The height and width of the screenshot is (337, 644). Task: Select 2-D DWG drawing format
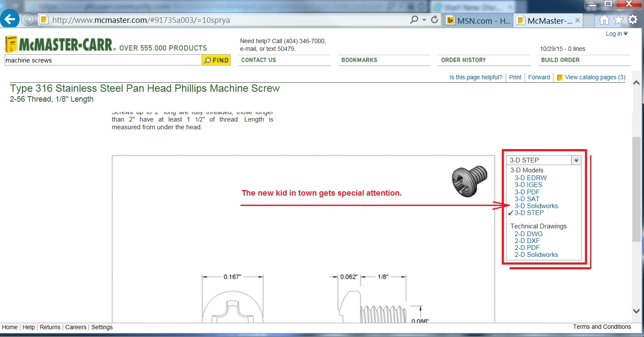pyautogui.click(x=528, y=234)
